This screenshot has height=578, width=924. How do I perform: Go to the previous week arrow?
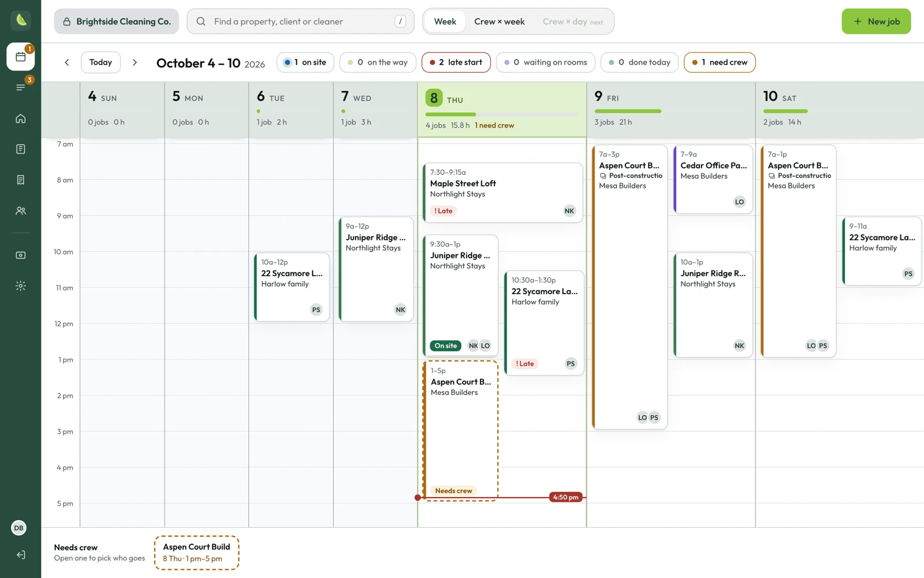[67, 62]
